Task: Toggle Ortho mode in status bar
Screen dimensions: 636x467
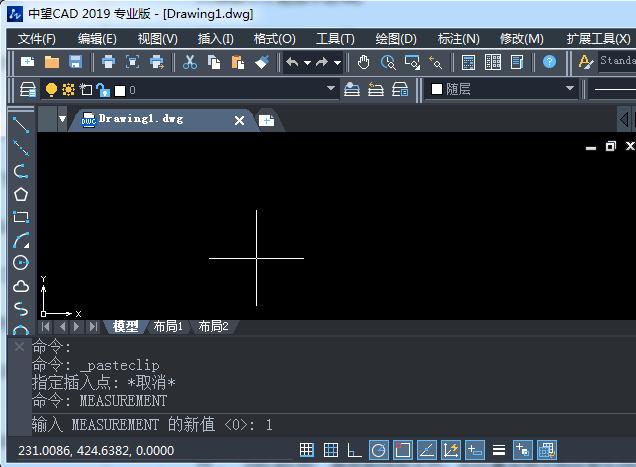Action: tap(354, 450)
